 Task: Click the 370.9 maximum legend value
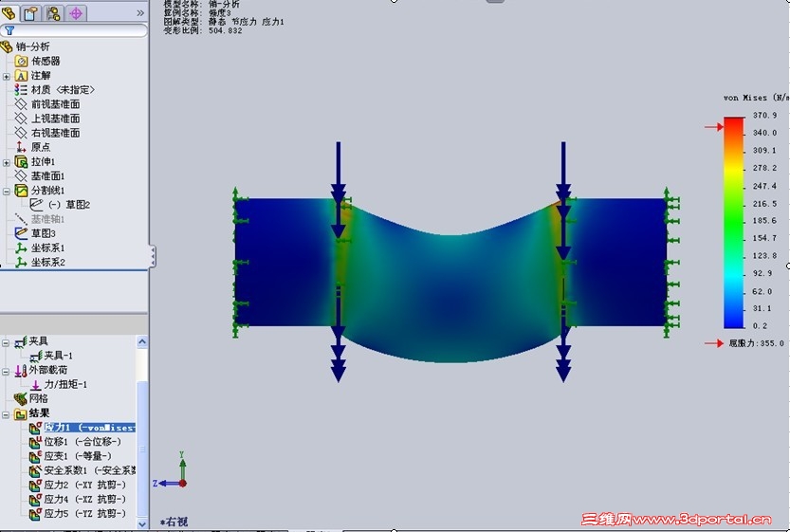click(x=764, y=116)
